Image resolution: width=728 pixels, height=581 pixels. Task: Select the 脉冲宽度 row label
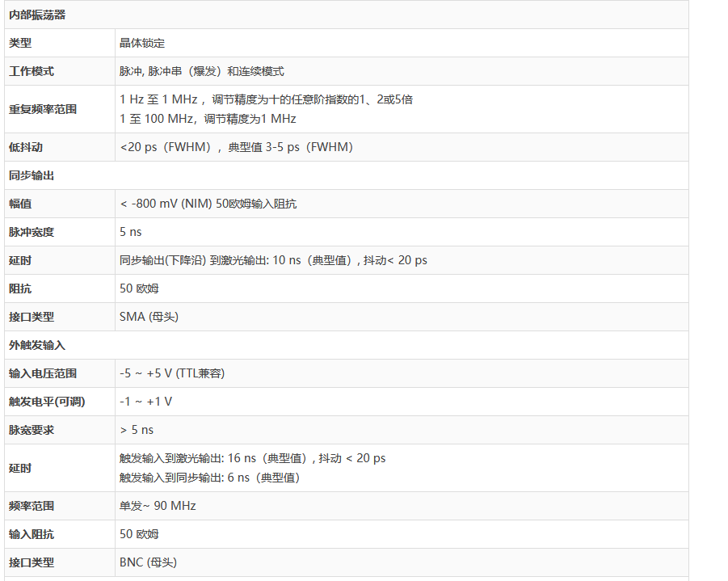[x=32, y=232]
